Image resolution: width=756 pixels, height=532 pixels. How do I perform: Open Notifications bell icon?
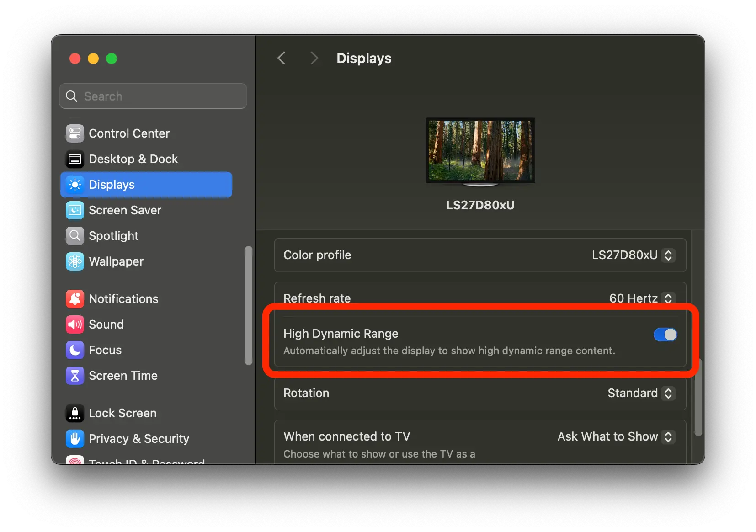pos(75,299)
